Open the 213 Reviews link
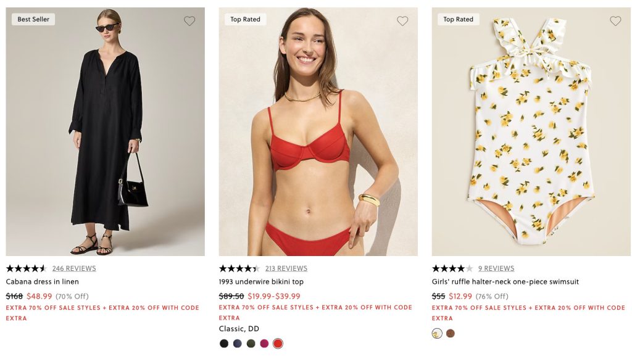The width and height of the screenshot is (632, 364). pyautogui.click(x=286, y=268)
